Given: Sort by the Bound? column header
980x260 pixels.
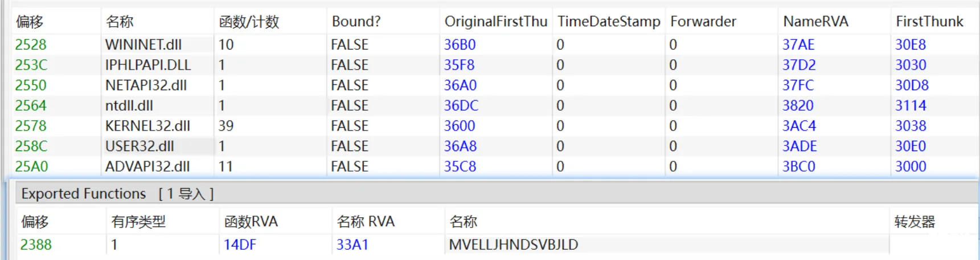Looking at the screenshot, I should 356,22.
